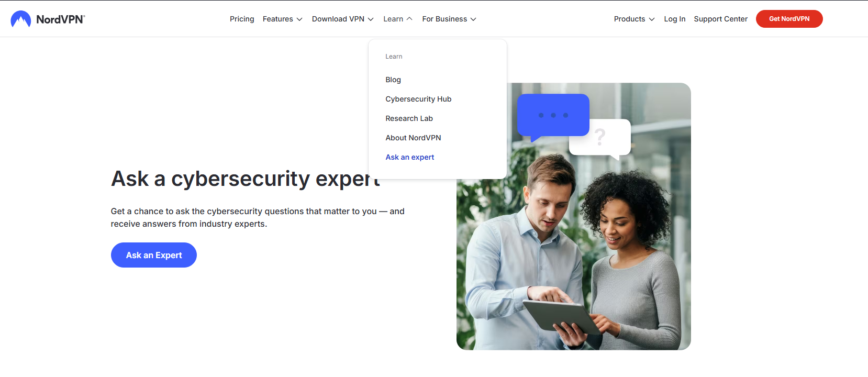Viewport: 868px width, 377px height.
Task: Select Blog from the Learn menu
Action: 393,80
